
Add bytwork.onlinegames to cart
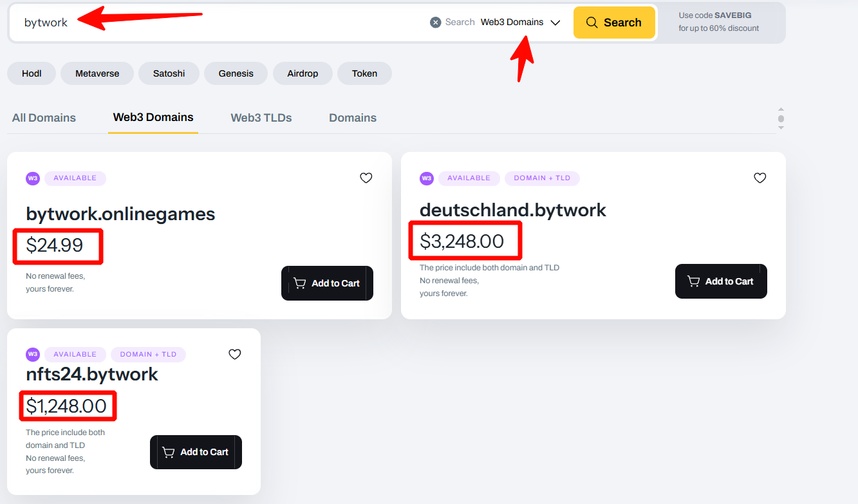327,283
